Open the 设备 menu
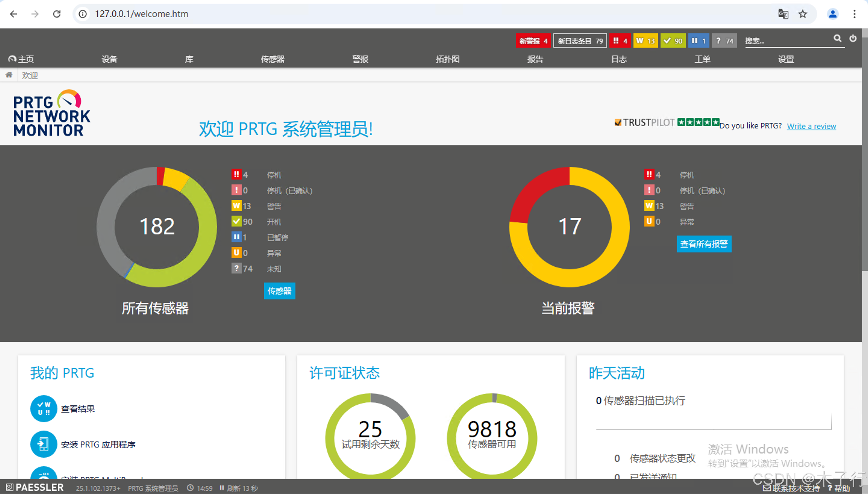 109,59
